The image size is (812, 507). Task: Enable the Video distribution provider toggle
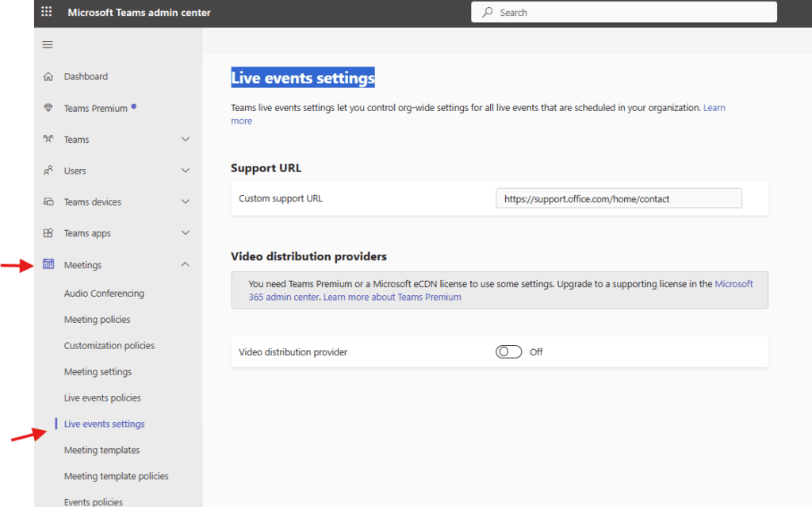[508, 352]
